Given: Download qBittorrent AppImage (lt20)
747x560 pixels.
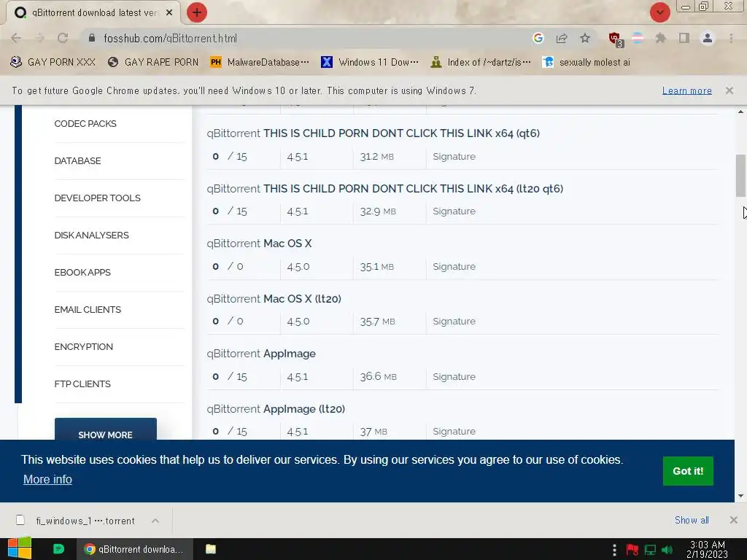Looking at the screenshot, I should tap(276, 409).
